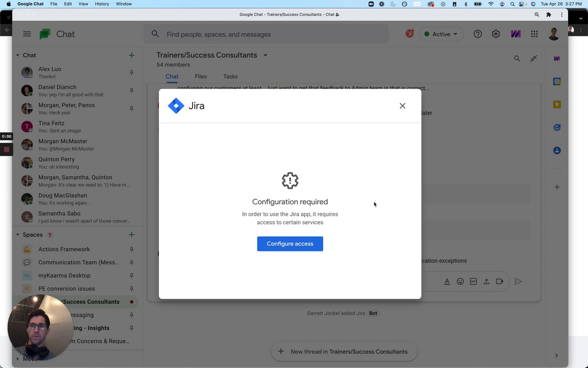Collapse the conversation view icon
This screenshot has height=368, width=588.
[533, 58]
